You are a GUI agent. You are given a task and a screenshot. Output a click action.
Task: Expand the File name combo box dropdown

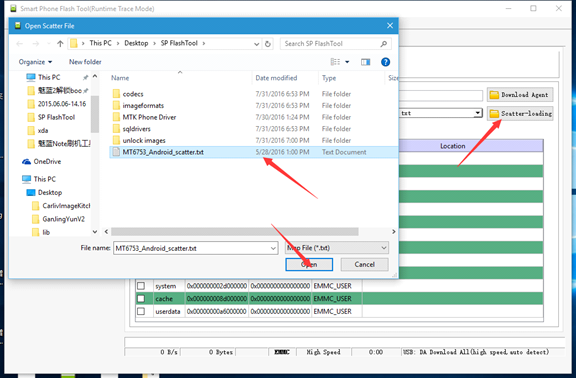(273, 248)
